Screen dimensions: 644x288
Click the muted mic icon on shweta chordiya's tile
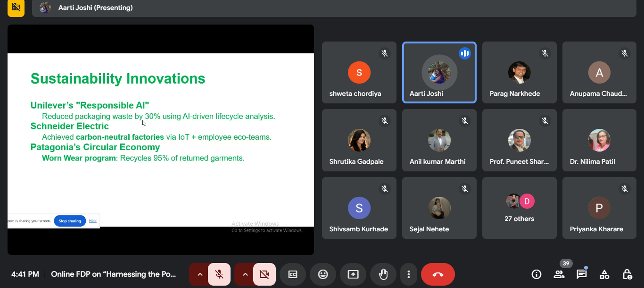[385, 53]
